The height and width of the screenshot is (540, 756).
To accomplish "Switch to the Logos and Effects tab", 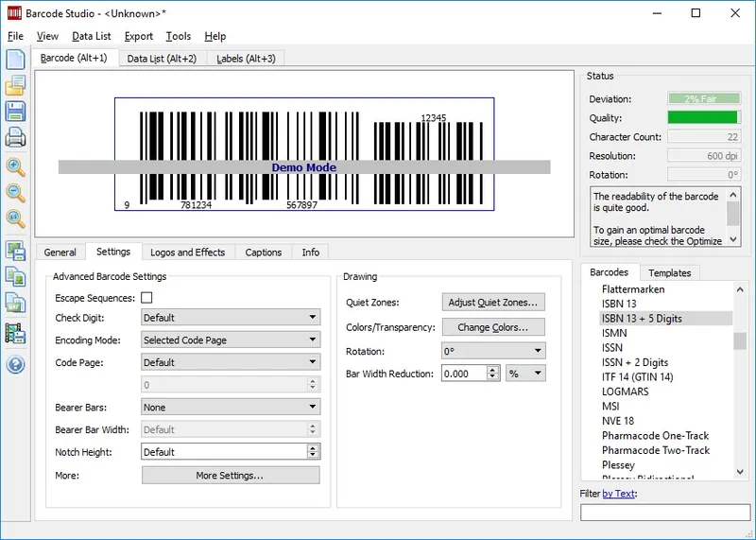I will coord(187,253).
